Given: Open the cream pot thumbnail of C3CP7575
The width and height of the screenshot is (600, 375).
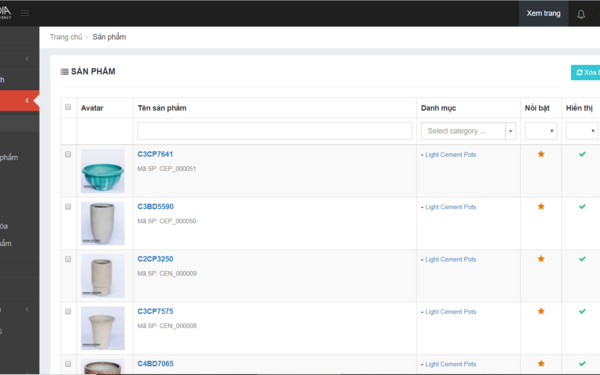Looking at the screenshot, I should pyautogui.click(x=103, y=328).
